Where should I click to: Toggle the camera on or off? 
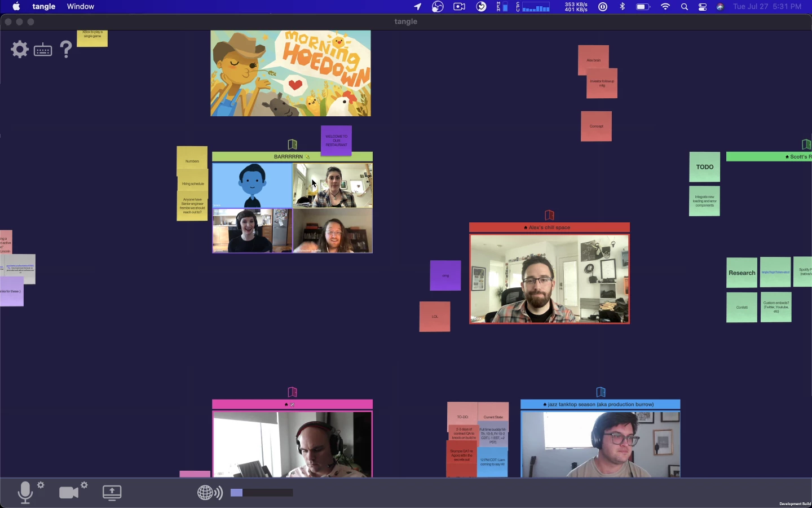[68, 493]
